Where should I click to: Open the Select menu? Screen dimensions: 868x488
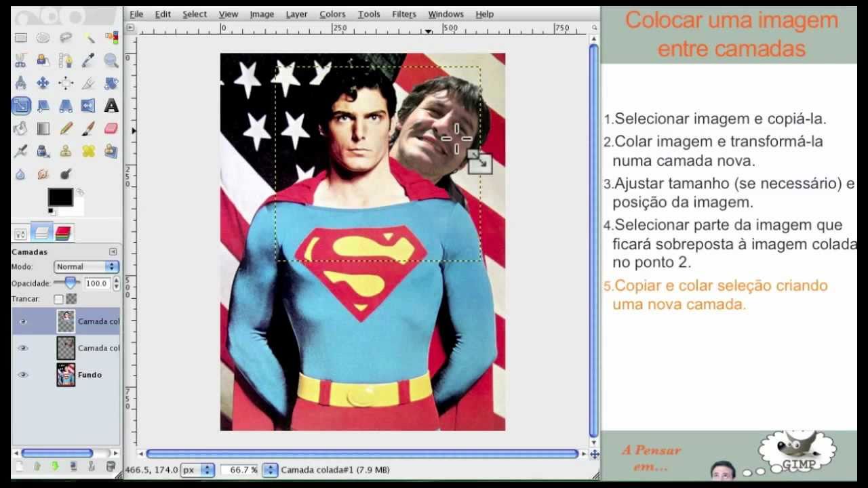(195, 14)
